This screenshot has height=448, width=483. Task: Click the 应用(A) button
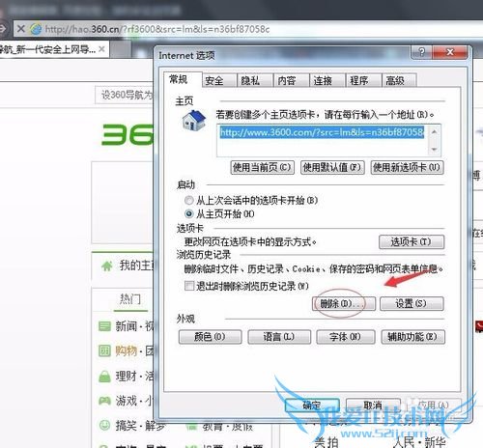[x=434, y=406]
